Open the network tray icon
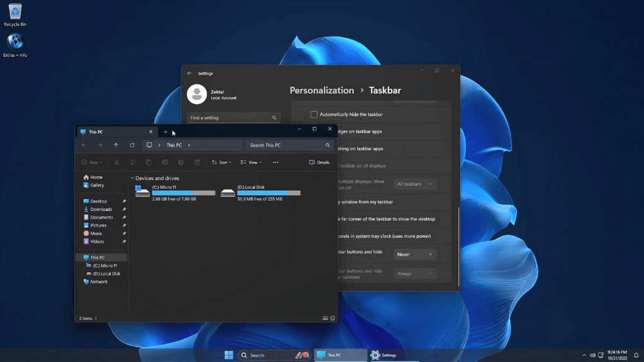This screenshot has height=362, width=644. point(601,355)
